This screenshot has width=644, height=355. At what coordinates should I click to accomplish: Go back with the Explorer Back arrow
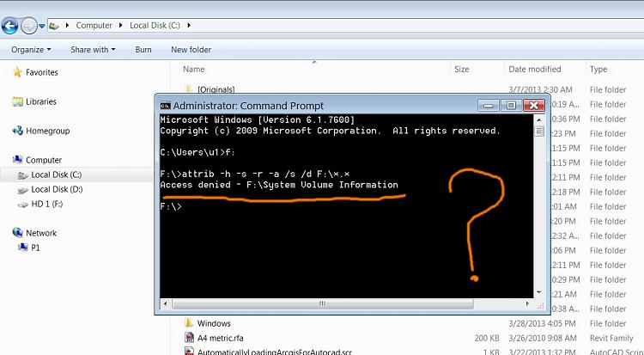pyautogui.click(x=9, y=26)
